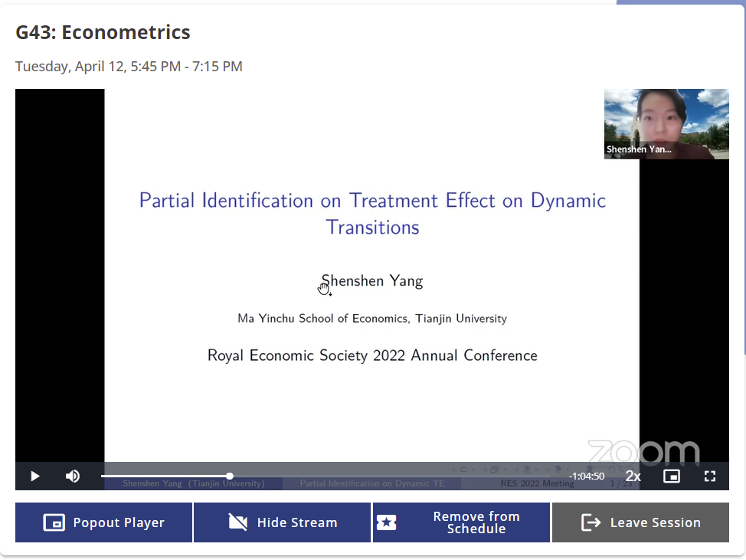746x560 pixels.
Task: Click the Ma Yinchu School affiliation line
Action: pos(372,319)
